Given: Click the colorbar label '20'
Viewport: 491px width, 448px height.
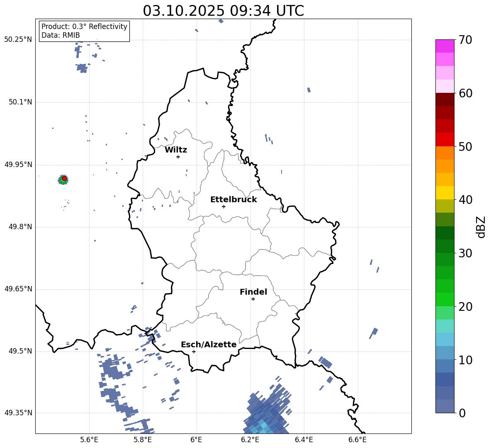Looking at the screenshot, I should (x=465, y=307).
